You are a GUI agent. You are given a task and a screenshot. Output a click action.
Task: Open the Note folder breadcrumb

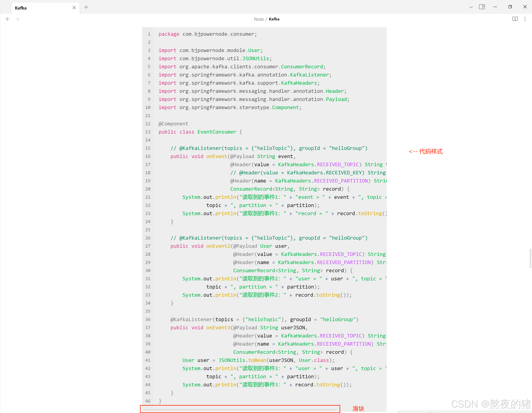[x=259, y=19]
